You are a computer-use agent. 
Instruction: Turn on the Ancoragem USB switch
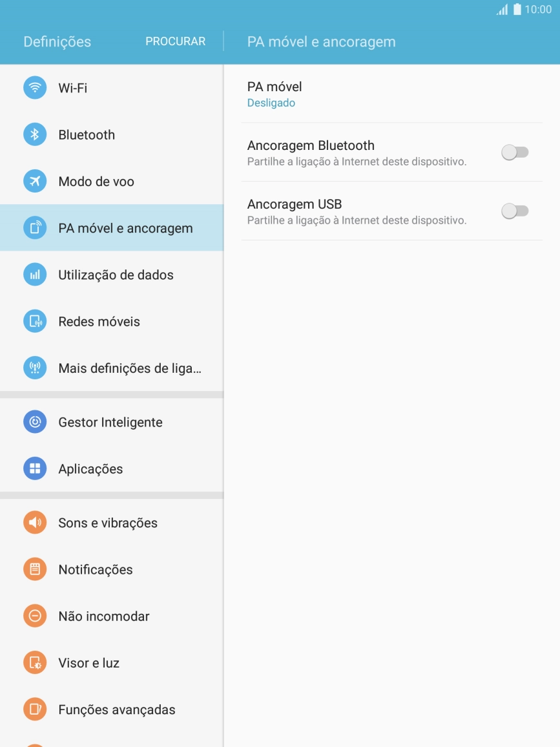[x=515, y=211]
